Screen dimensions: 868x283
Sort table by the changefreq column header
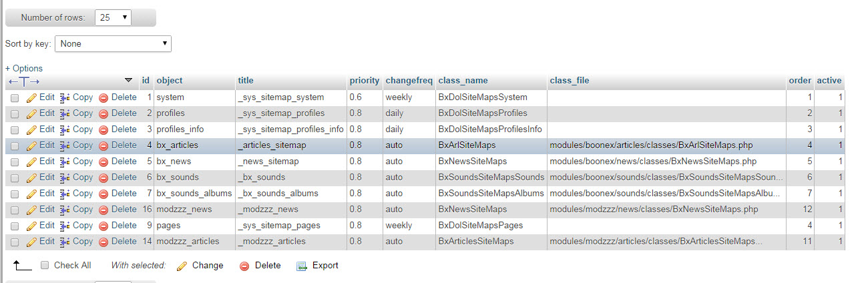409,81
